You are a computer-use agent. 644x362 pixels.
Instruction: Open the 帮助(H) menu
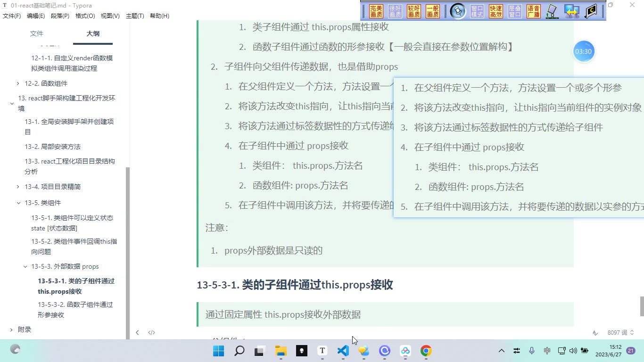point(159,16)
